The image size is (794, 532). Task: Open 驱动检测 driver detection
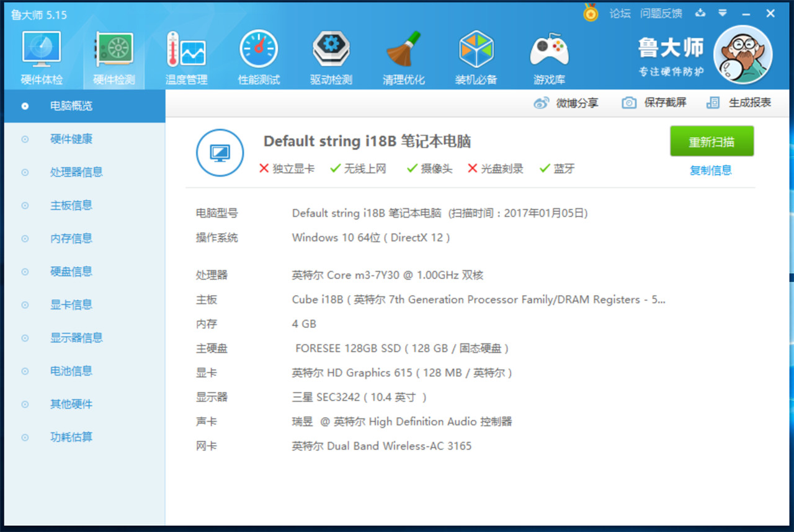(331, 59)
